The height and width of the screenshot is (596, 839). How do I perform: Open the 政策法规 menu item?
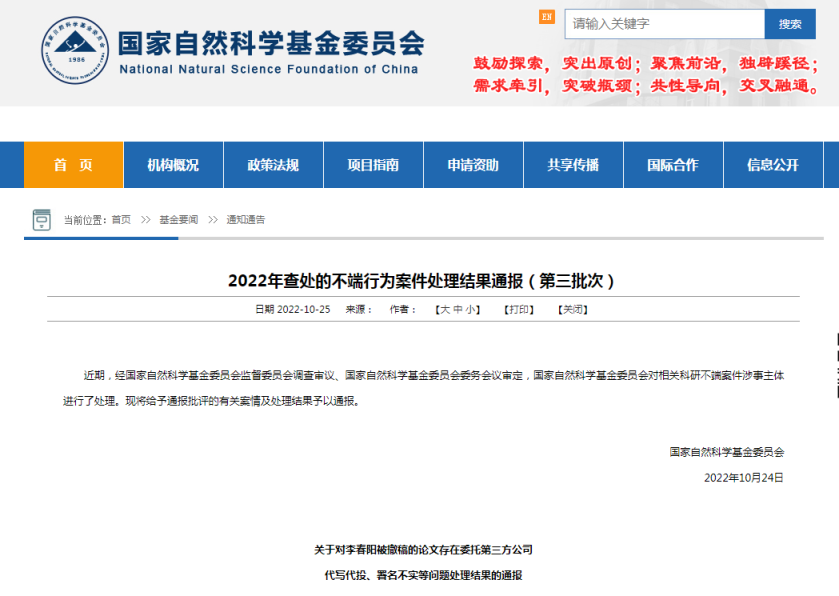(x=273, y=165)
